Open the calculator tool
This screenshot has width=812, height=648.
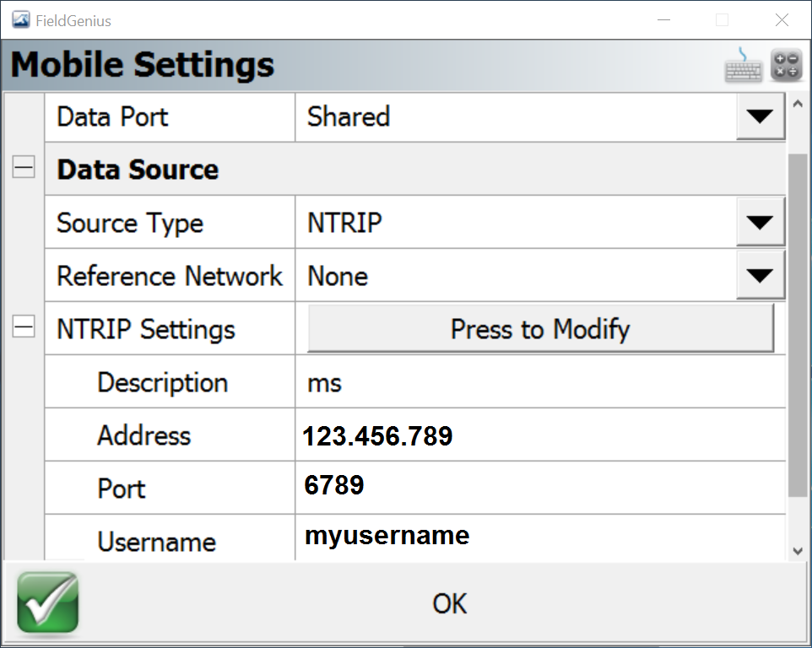click(x=786, y=64)
